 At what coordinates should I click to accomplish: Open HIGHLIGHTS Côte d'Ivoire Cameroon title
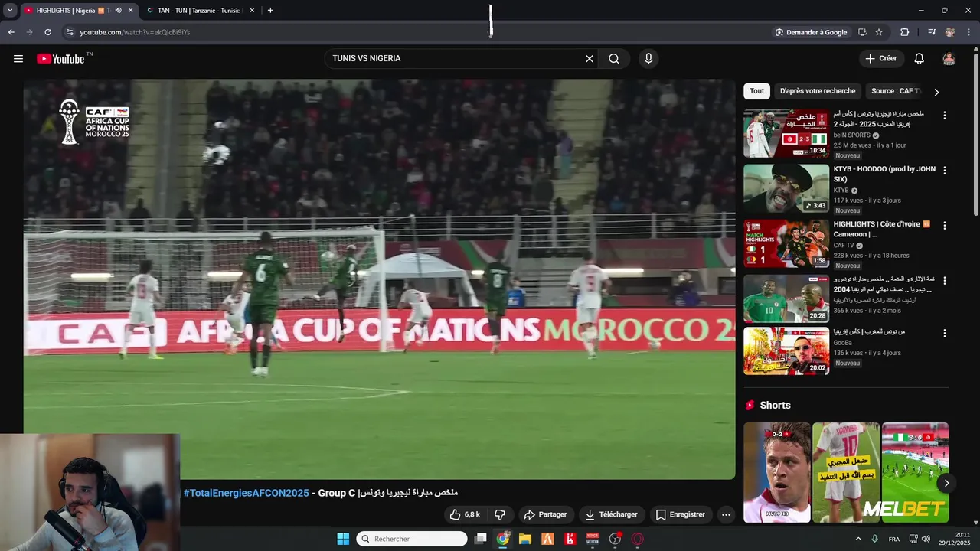tap(882, 230)
